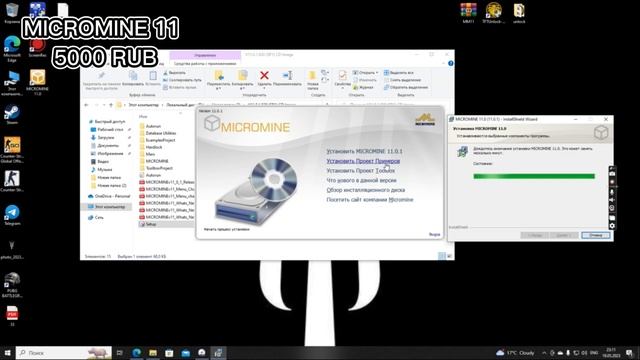This screenshot has height=360, width=640.
Task: Click the taskbar search box
Action: (64, 353)
